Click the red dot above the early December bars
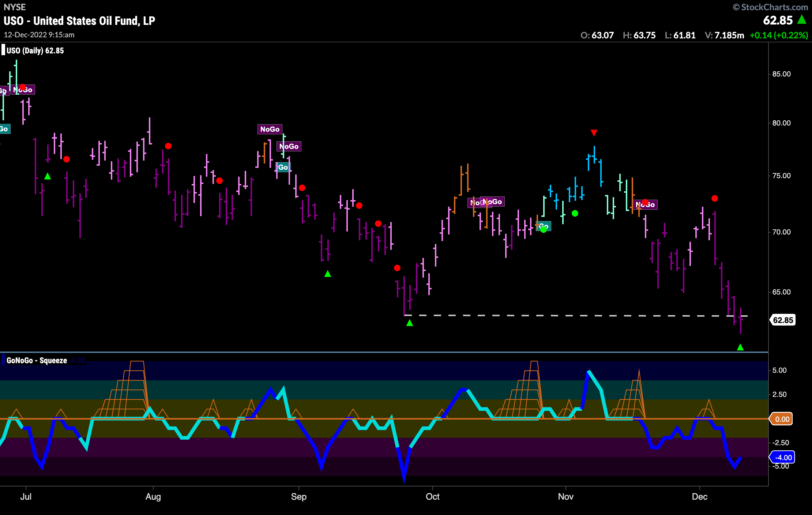The image size is (812, 515). [715, 199]
